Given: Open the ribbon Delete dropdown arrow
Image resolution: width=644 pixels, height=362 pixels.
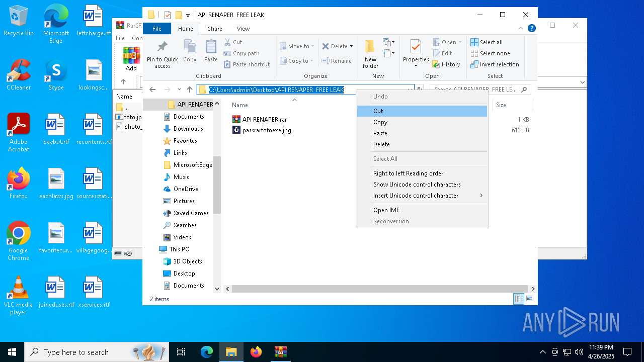Looking at the screenshot, I should point(351,46).
